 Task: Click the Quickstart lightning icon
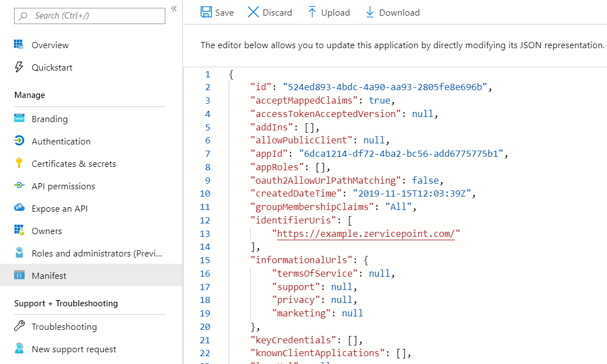click(x=19, y=67)
